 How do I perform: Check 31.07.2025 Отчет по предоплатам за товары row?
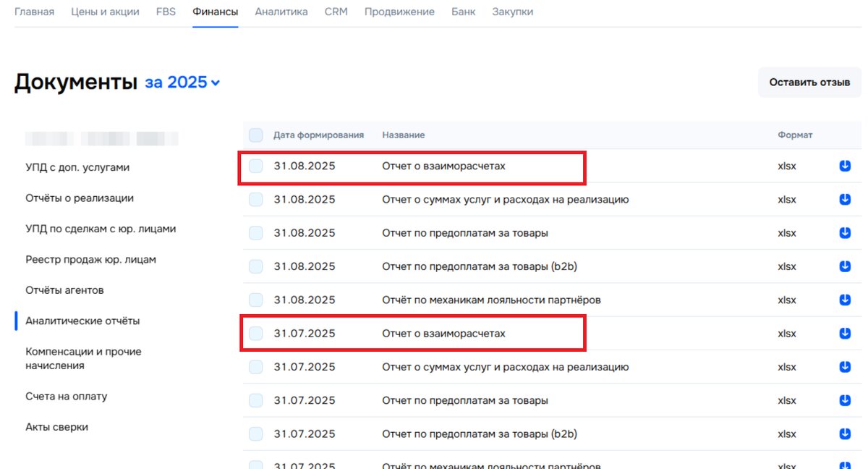tap(256, 400)
